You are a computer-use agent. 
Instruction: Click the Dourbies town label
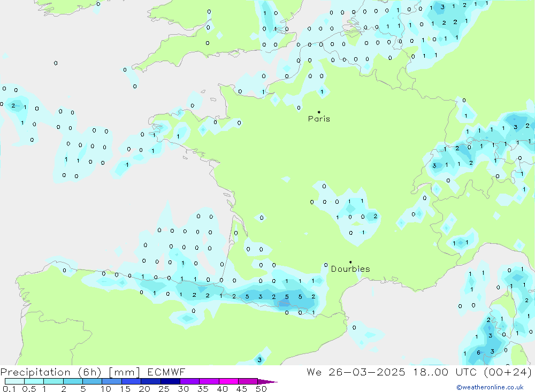point(350,269)
